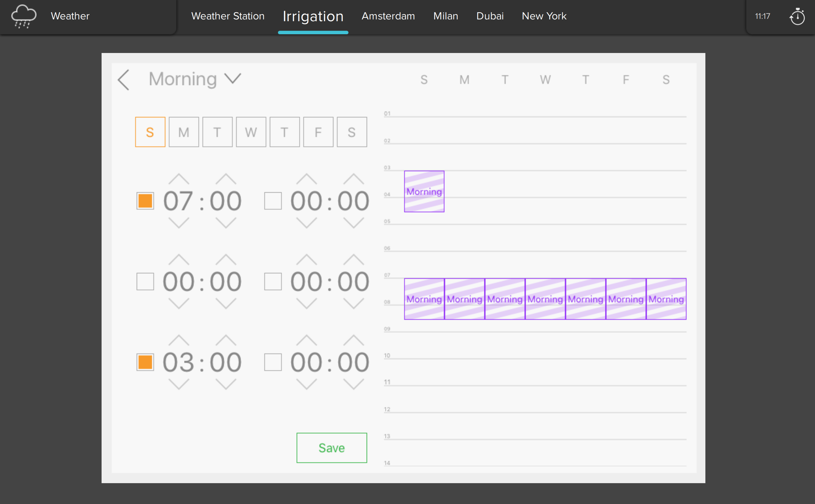Select the Monday day box

point(184,132)
